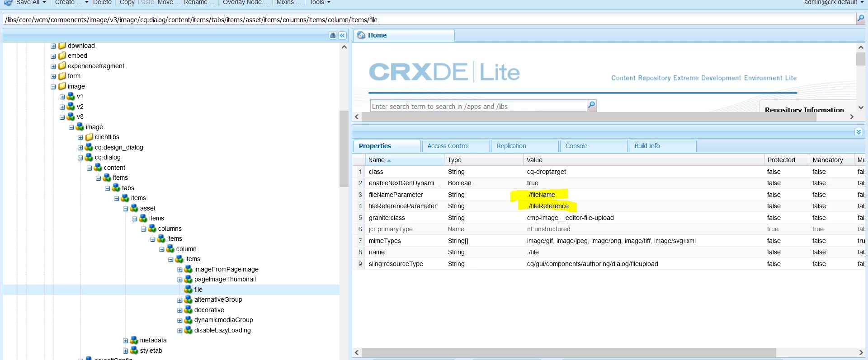Click the Home panel horizontal scrollbar thumb
This screenshot has width=868, height=360.
589,117
